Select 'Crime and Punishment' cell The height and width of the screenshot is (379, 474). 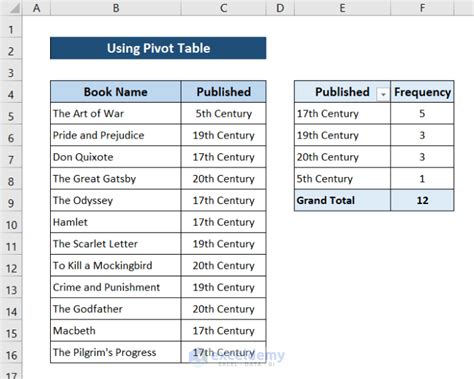pos(116,287)
